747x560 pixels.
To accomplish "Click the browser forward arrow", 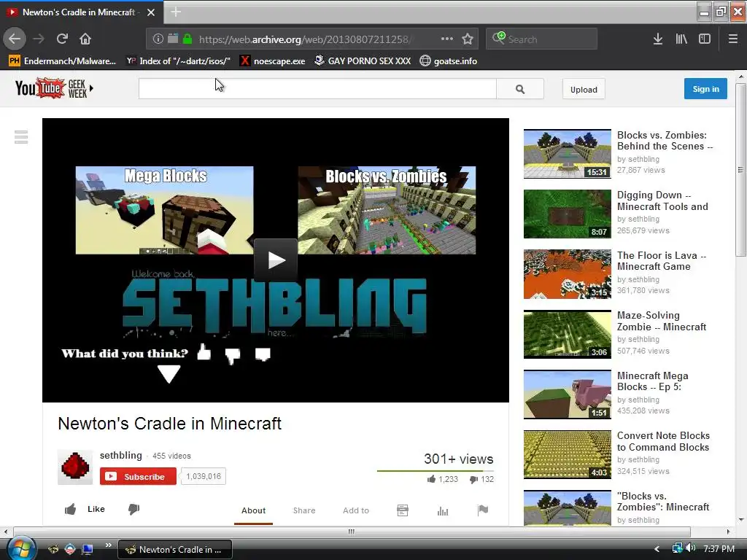I will 39,39.
